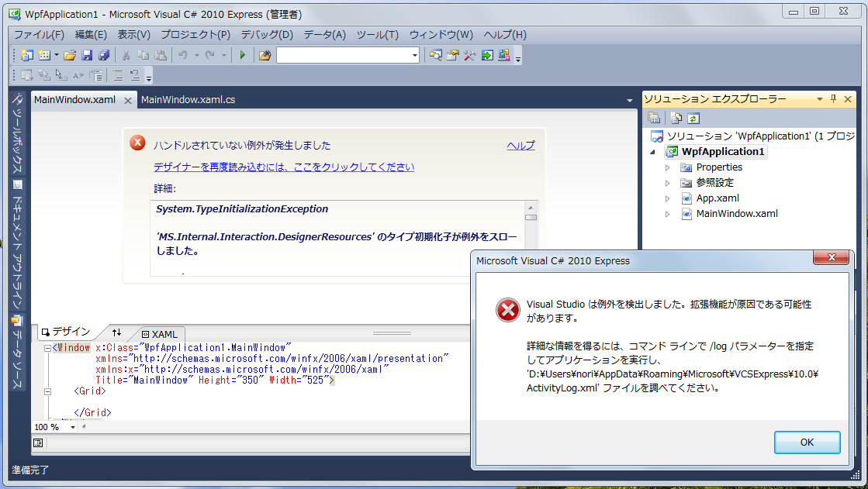This screenshot has height=489, width=868.
Task: Click the Find in Files binoculars icon
Action: [265, 55]
